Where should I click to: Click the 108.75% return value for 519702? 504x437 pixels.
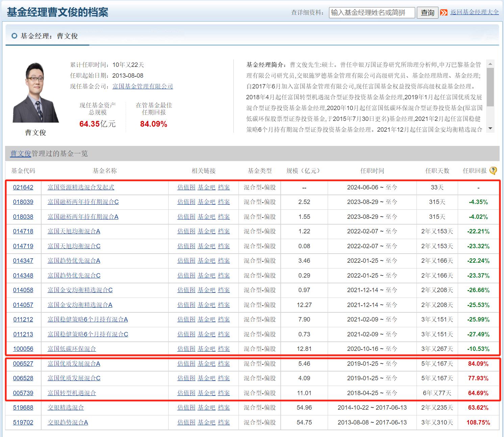coord(478,422)
